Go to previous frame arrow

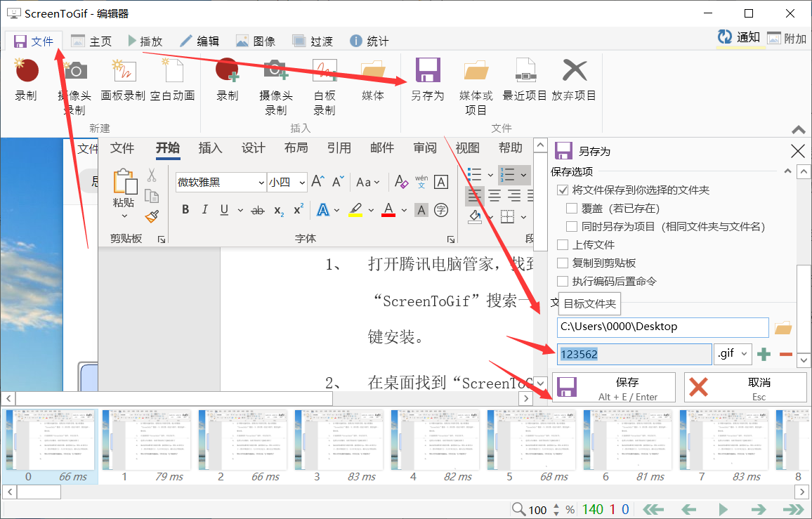(688, 510)
